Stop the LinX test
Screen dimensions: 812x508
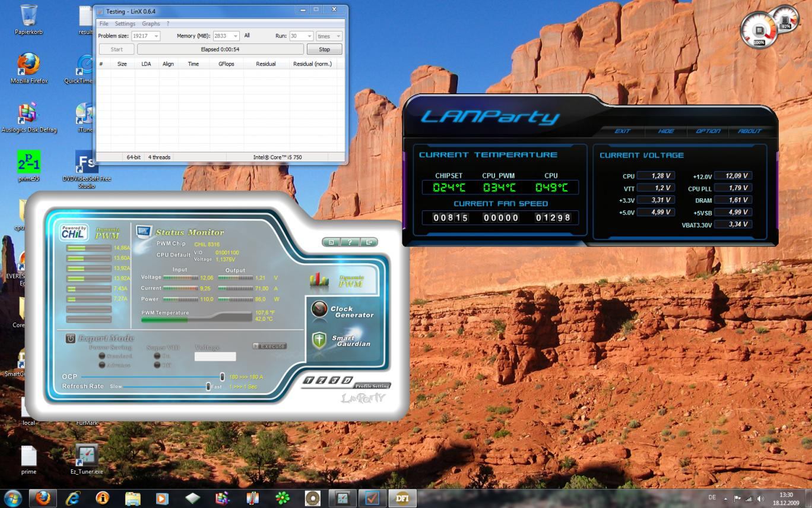pos(324,49)
